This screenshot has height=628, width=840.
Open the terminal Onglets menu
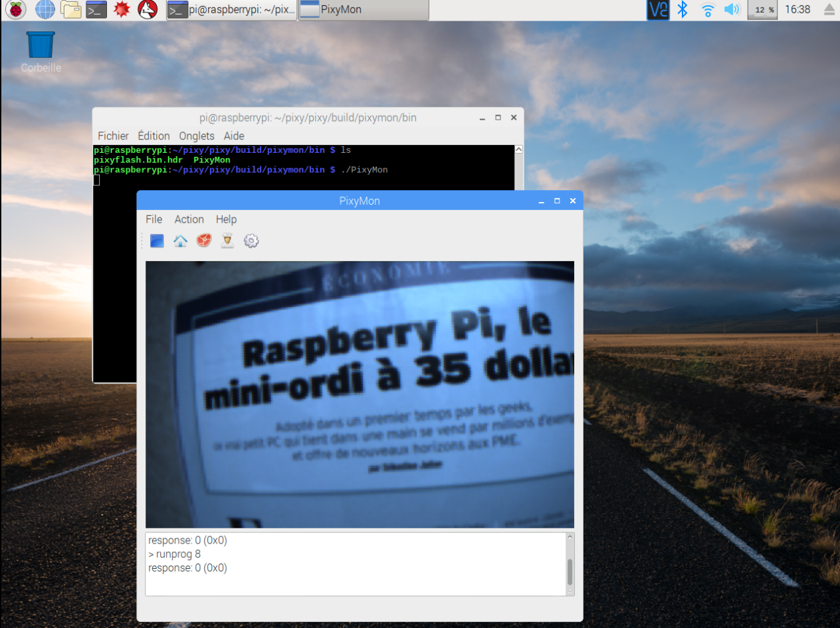197,136
